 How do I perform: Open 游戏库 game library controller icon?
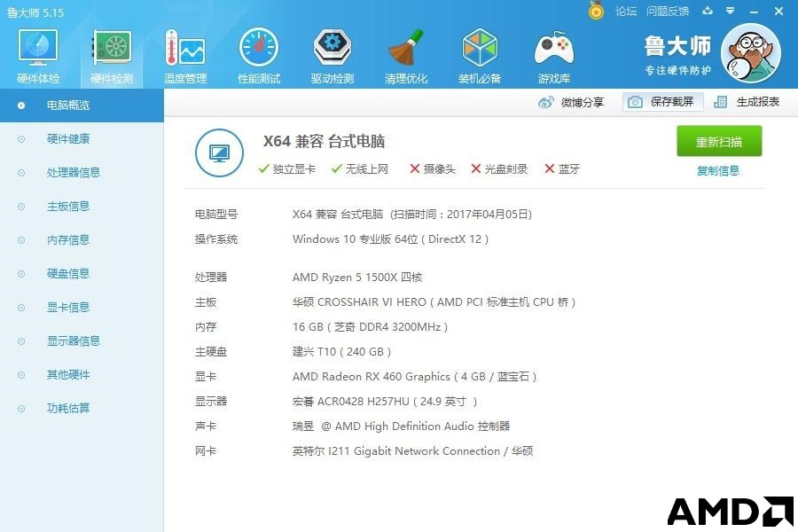click(553, 57)
